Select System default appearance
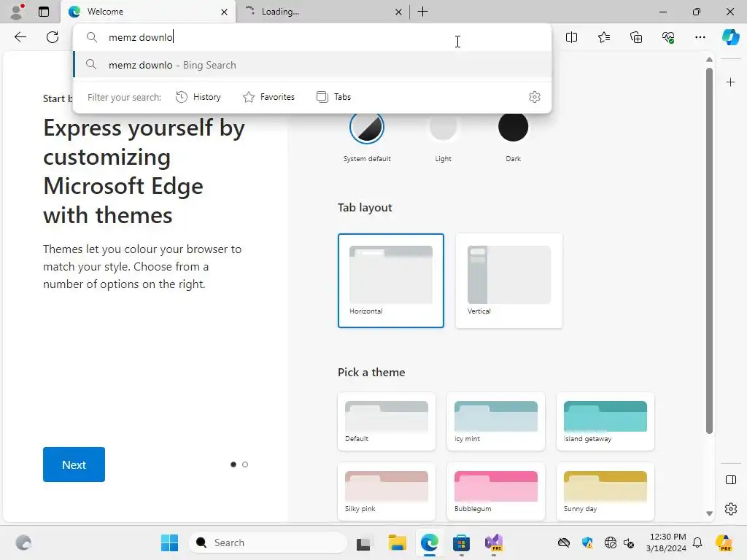 point(367,128)
